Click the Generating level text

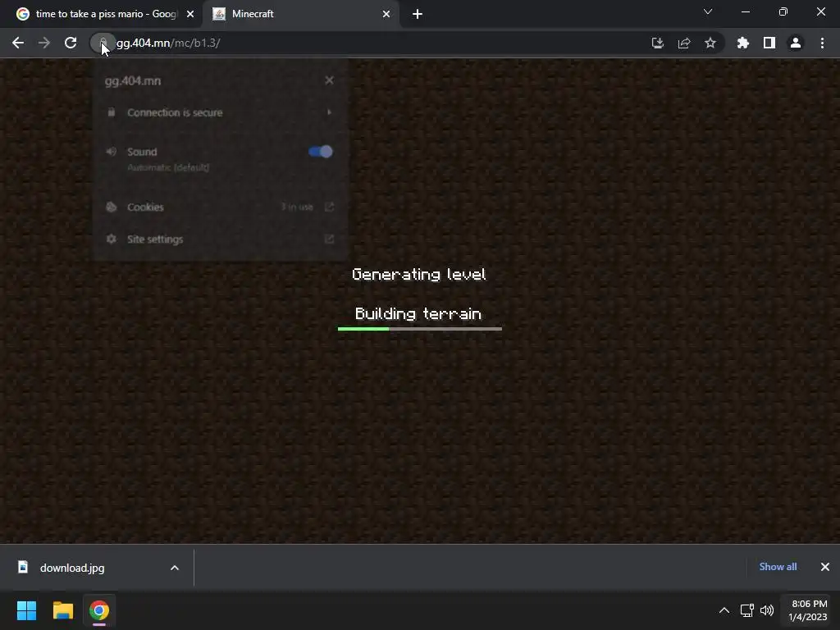(419, 274)
